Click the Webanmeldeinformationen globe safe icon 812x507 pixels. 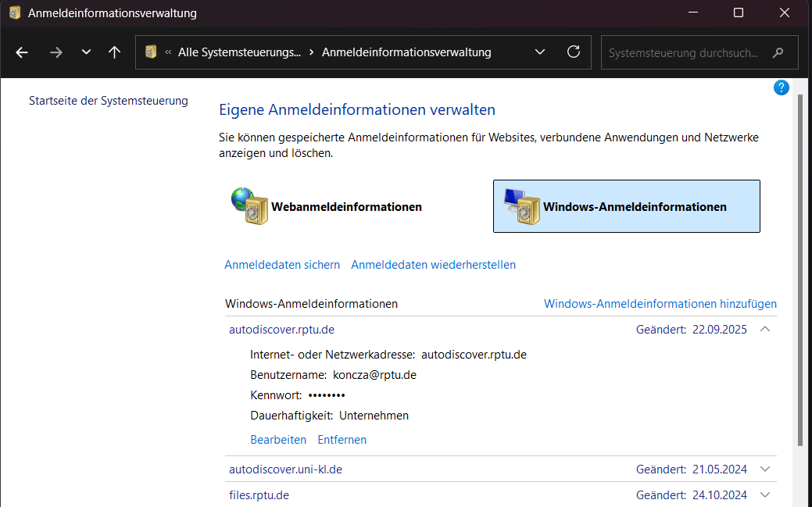pos(249,206)
